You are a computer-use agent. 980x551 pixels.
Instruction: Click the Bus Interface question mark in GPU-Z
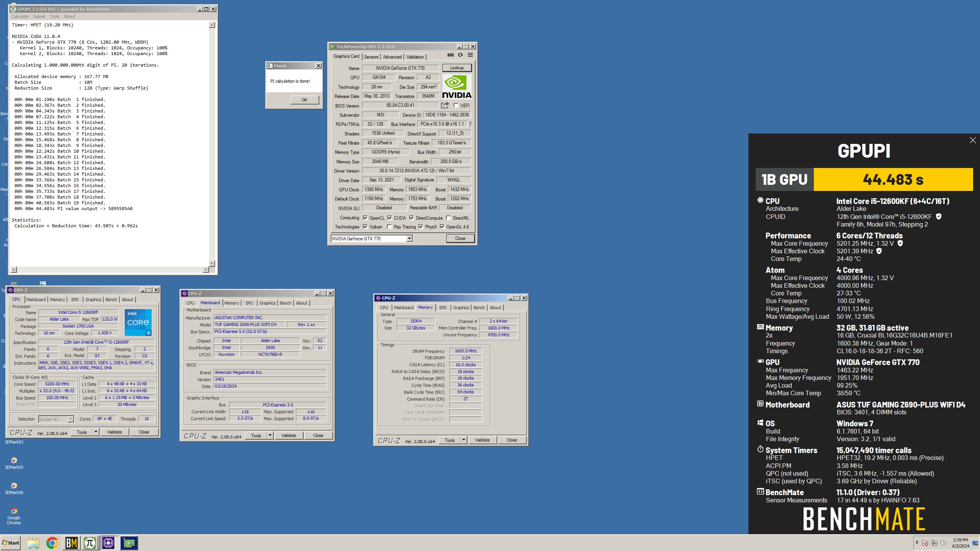[470, 124]
